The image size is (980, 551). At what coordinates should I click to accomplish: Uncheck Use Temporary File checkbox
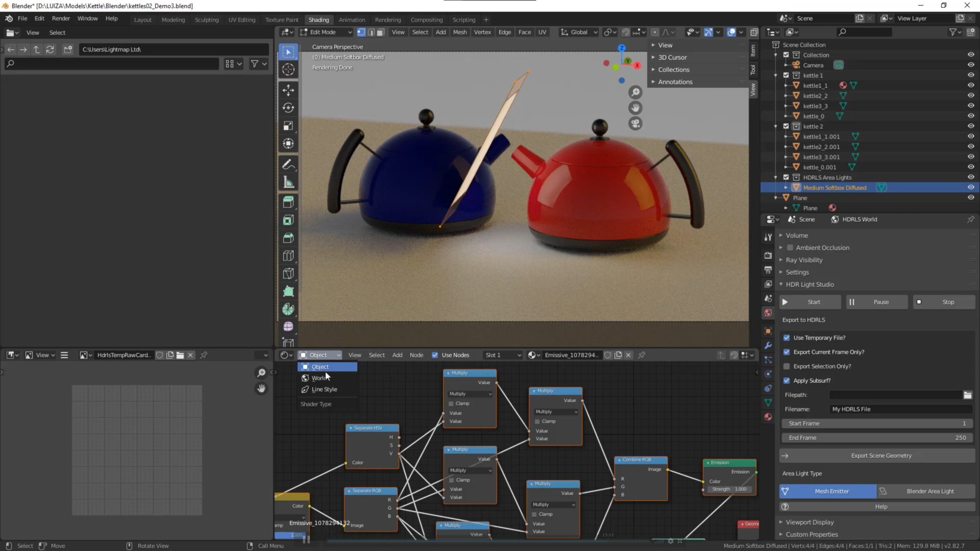(787, 337)
